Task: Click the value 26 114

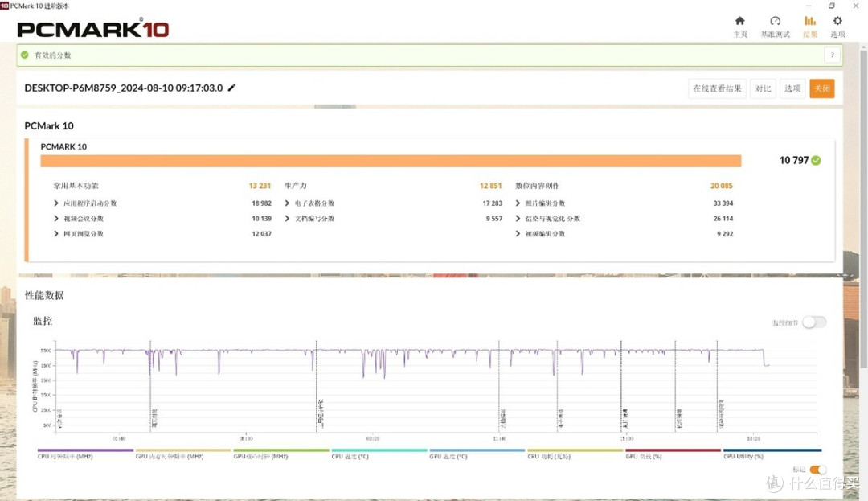Action: pyautogui.click(x=723, y=218)
